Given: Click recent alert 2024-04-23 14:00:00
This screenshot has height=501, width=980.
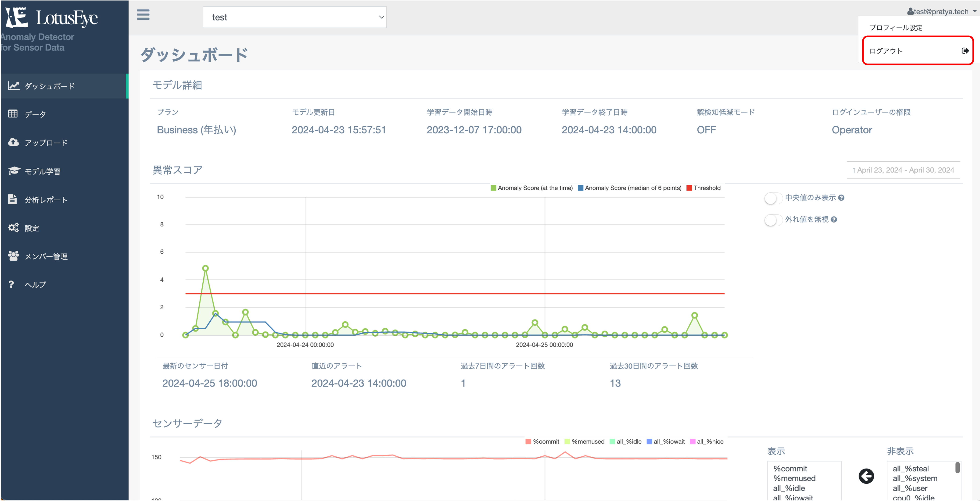Looking at the screenshot, I should pos(359,383).
